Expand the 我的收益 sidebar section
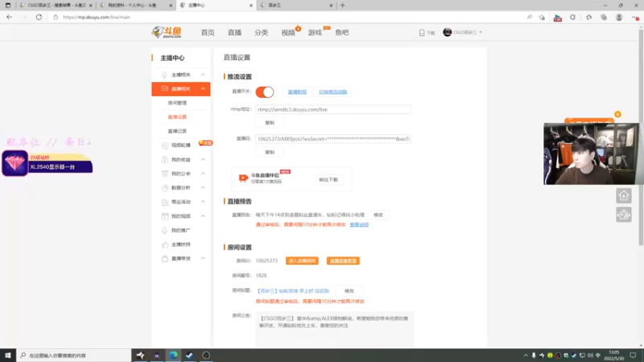This screenshot has width=644, height=362. (203, 159)
